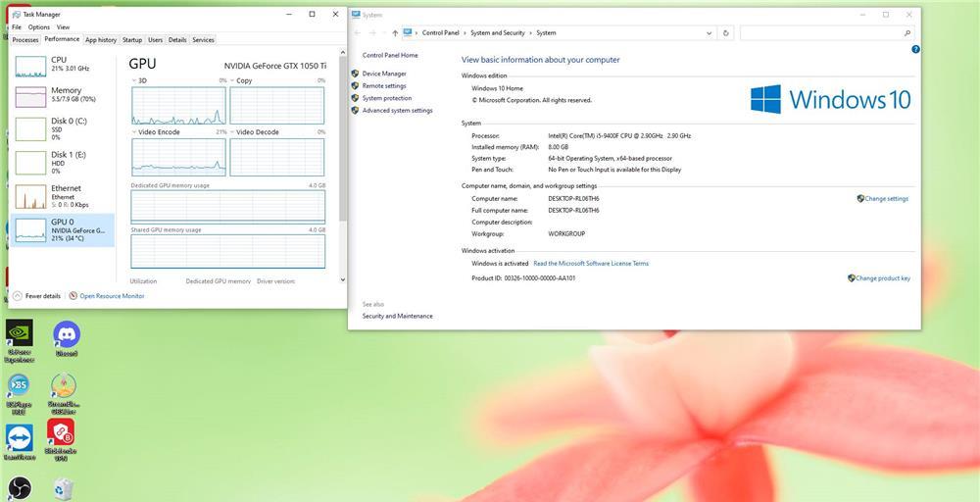Open the 3D graph engine dropdown

coord(133,80)
